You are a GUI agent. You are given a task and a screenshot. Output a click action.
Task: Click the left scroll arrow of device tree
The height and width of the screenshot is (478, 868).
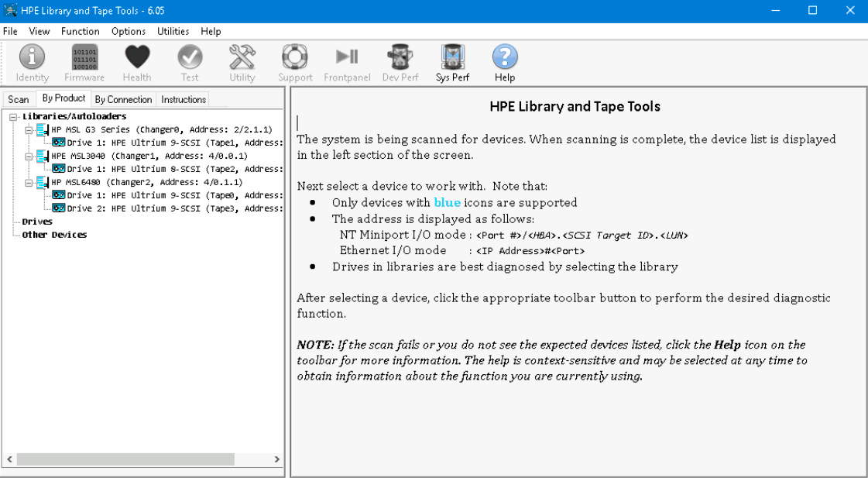(9, 459)
